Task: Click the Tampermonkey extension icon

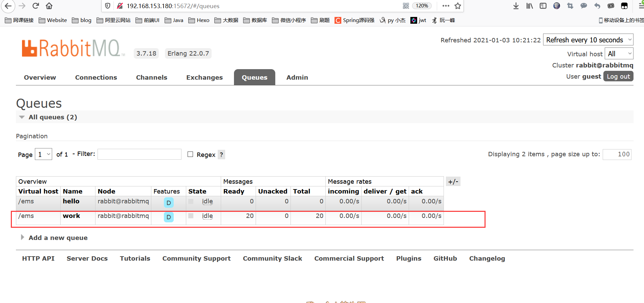Action: coord(624,6)
